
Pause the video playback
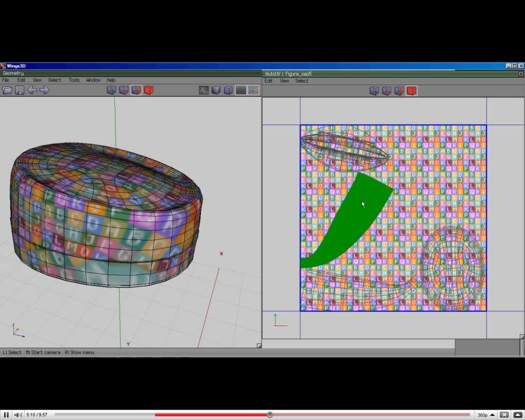(7, 415)
